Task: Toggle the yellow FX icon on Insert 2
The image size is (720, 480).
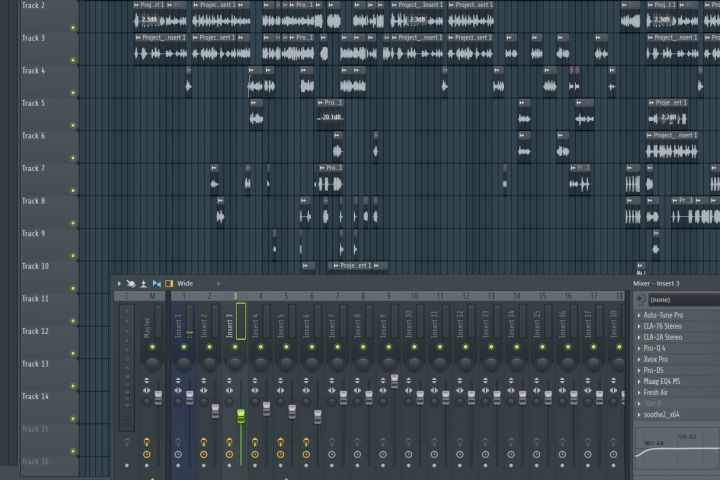Action: coord(204,442)
